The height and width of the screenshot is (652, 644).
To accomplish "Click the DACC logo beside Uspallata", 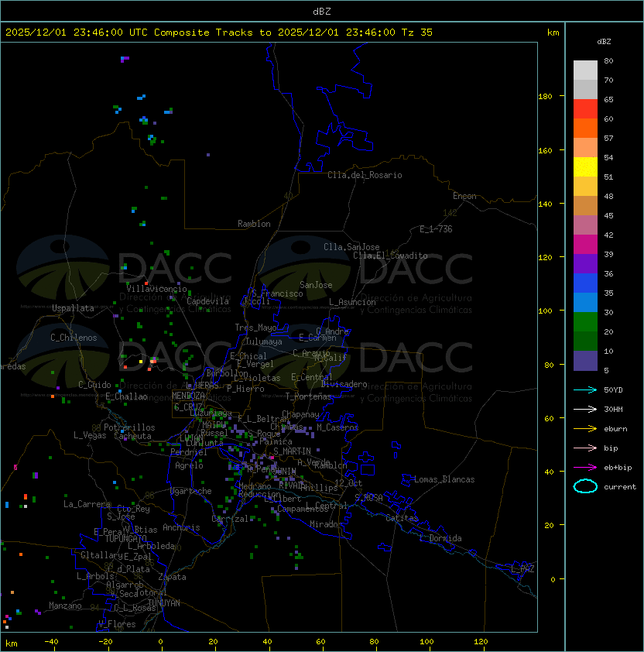I will click(x=54, y=267).
